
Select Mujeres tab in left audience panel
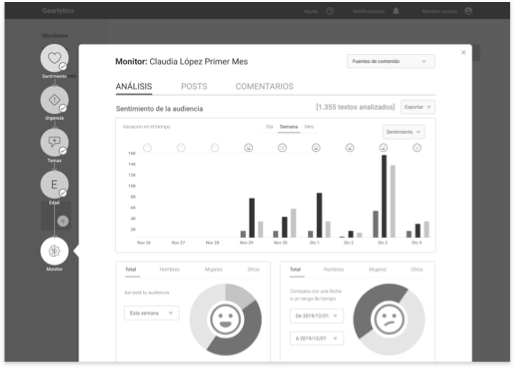click(x=214, y=269)
